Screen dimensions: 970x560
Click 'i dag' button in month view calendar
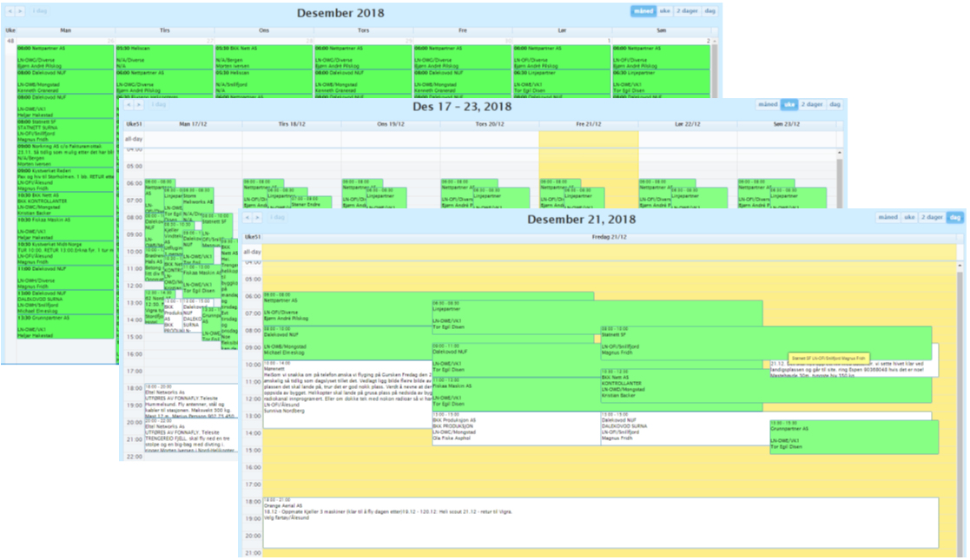40,11
